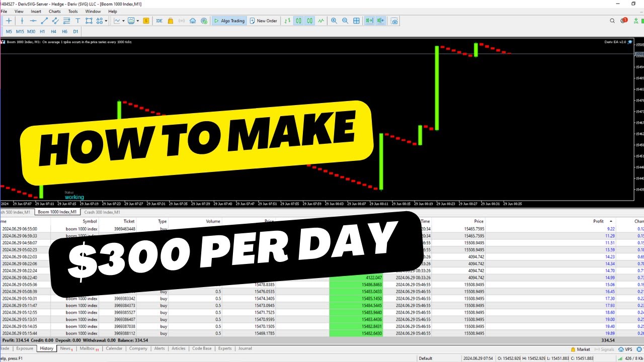Image resolution: width=644 pixels, height=362 pixels.
Task: Select the horizontal line drawing tool
Action: [33, 21]
